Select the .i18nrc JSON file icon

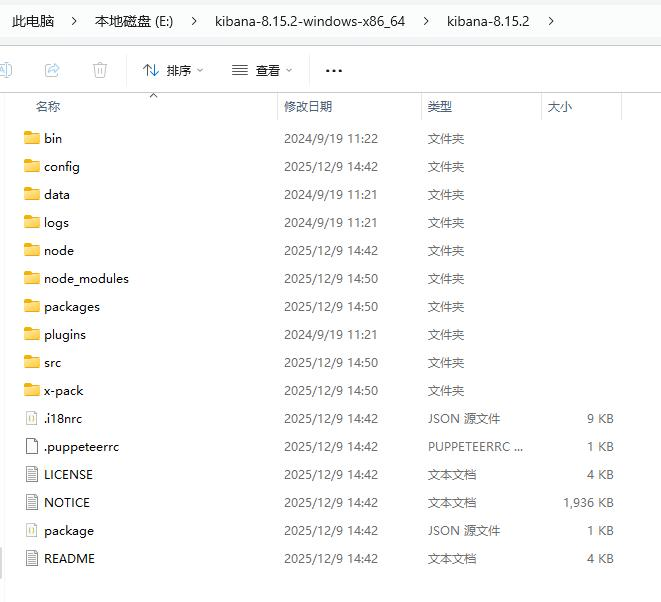(32, 418)
